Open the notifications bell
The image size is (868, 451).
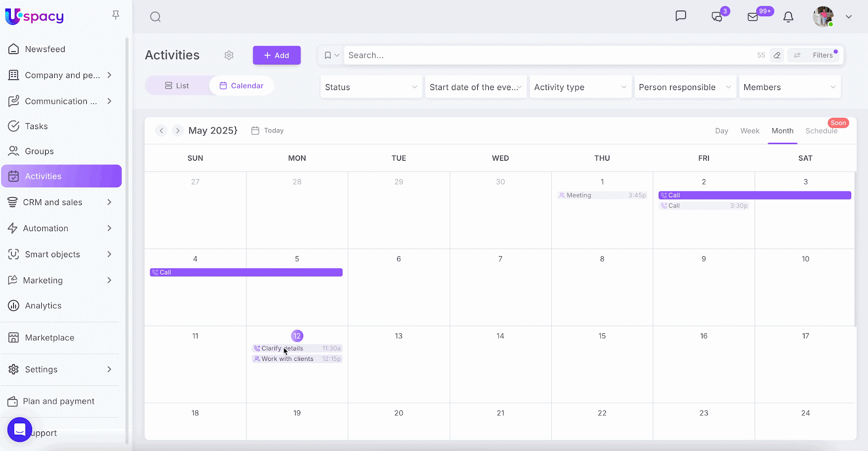point(788,17)
